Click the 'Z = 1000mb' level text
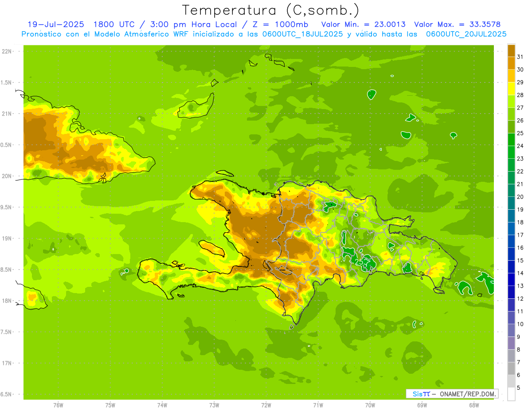 (280, 24)
